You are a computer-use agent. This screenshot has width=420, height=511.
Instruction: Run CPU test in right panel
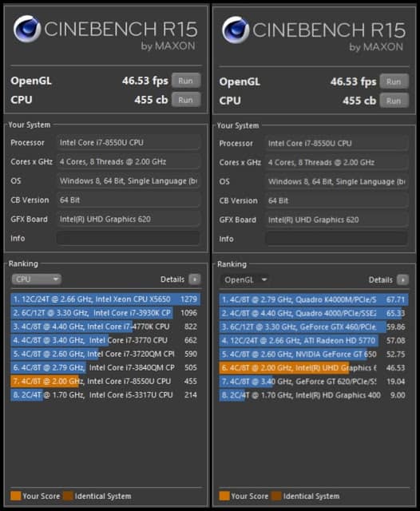point(394,101)
